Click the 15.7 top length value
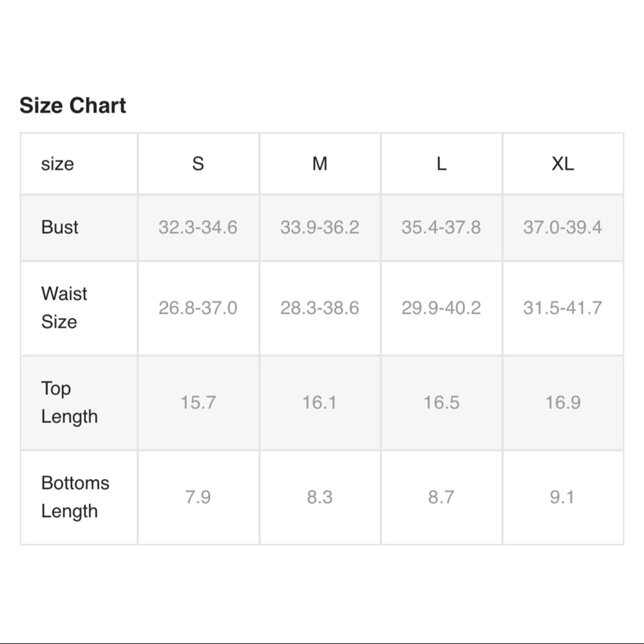This screenshot has width=644, height=644. (198, 402)
